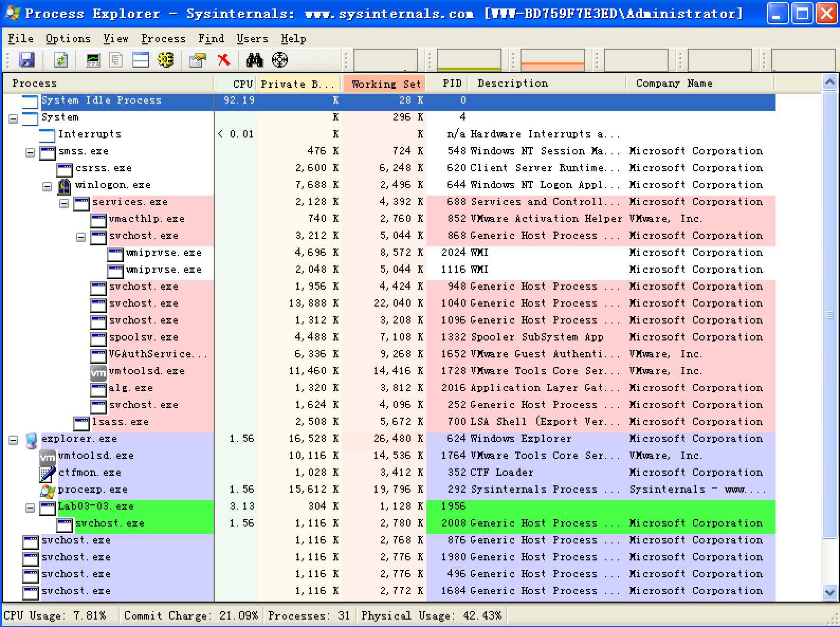
Task: Toggle the process tree view icon
Action: tap(116, 60)
